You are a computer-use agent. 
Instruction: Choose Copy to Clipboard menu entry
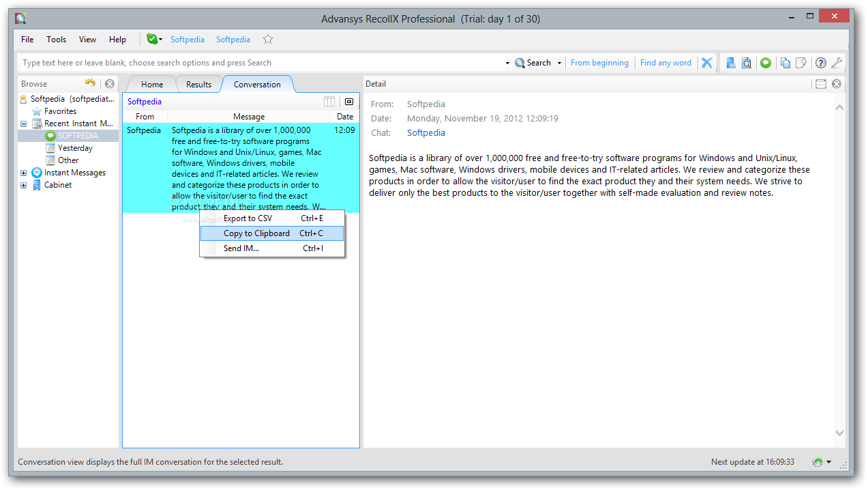pyautogui.click(x=272, y=233)
